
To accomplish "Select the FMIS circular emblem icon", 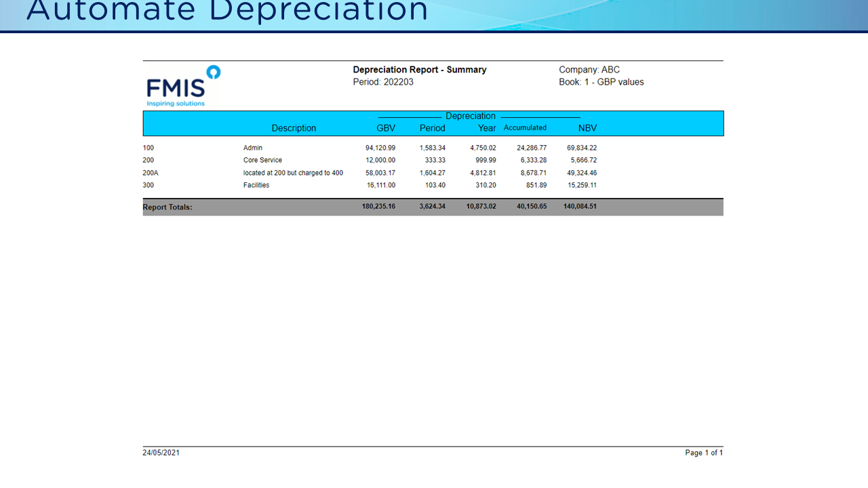I will [211, 70].
